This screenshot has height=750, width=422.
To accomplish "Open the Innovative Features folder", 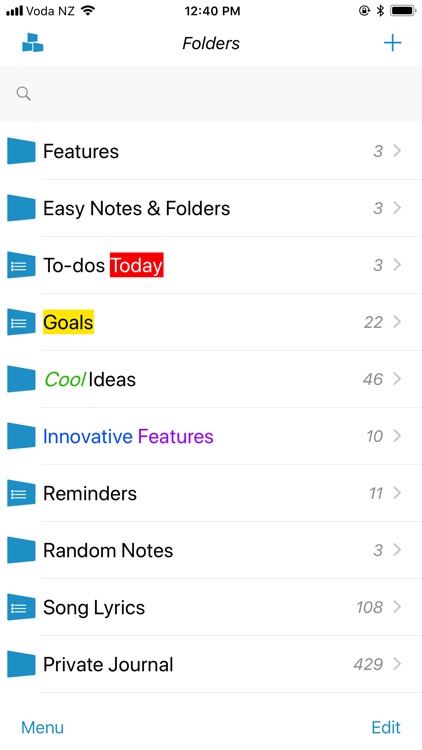I will 211,436.
